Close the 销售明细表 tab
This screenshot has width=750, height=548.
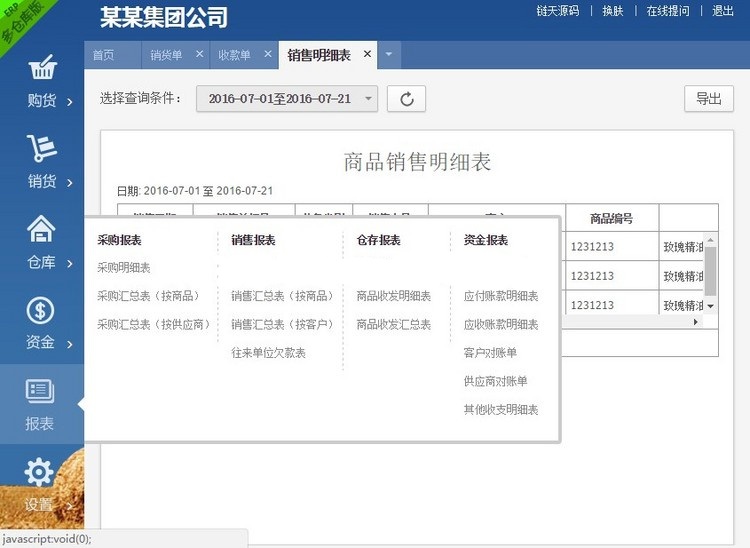[x=367, y=54]
